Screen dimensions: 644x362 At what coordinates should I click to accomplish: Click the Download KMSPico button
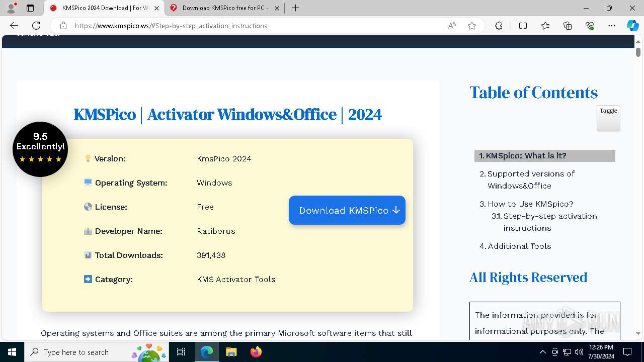347,210
